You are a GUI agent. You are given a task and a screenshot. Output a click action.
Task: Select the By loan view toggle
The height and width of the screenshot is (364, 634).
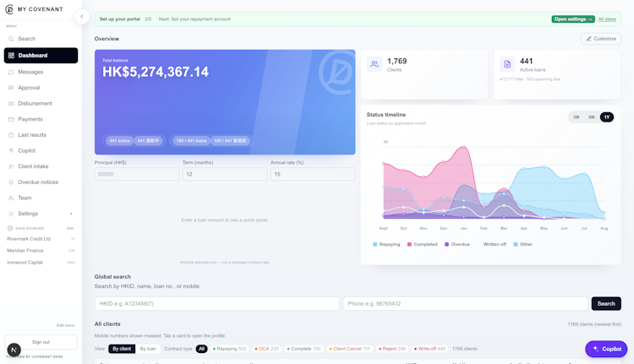[148, 349]
